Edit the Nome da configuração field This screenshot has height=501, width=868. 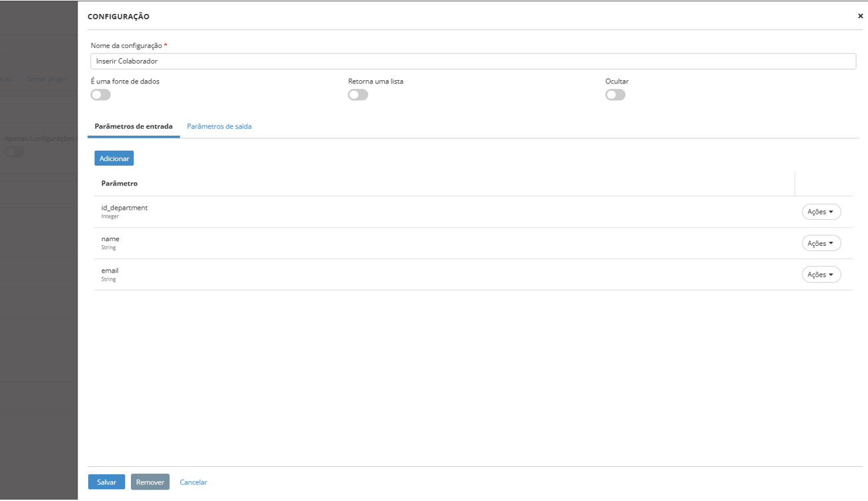[473, 61]
